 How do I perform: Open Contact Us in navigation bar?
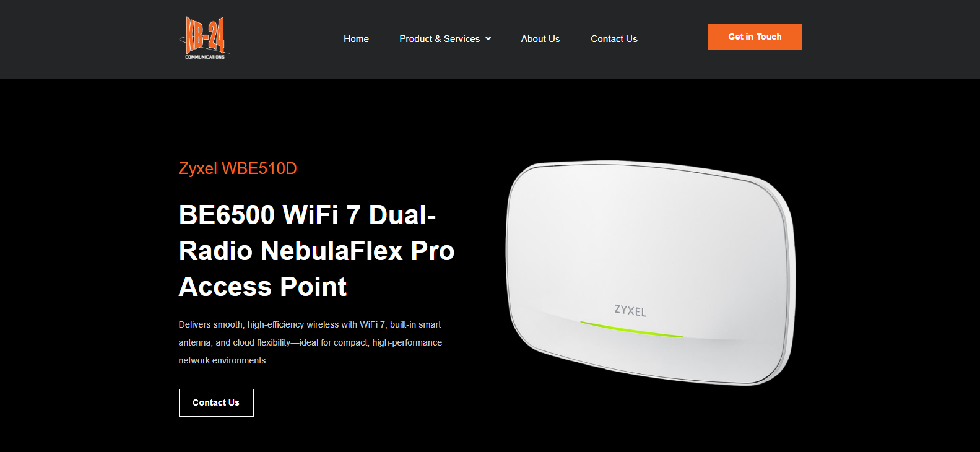click(614, 39)
